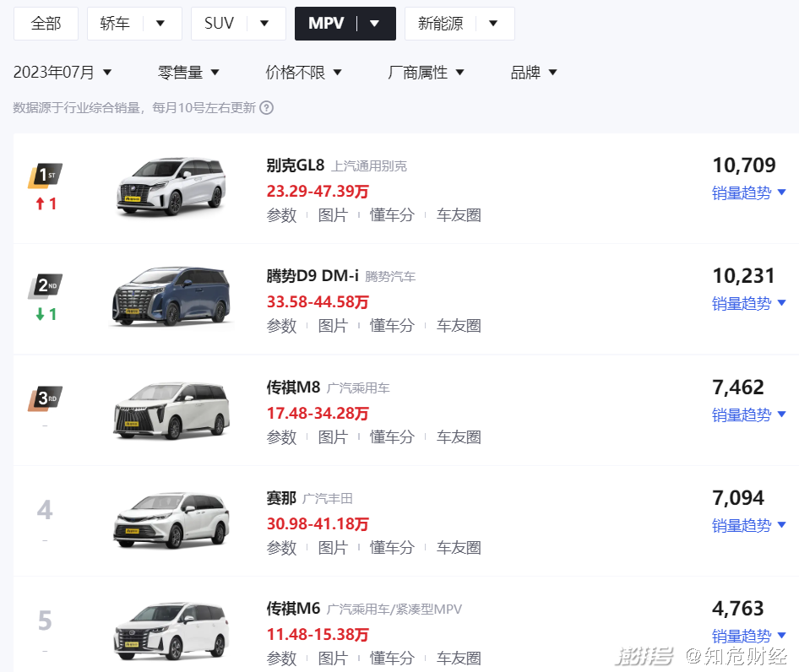Expand the 价格不限 price filter
Viewport: 799px width, 672px height.
[x=303, y=73]
